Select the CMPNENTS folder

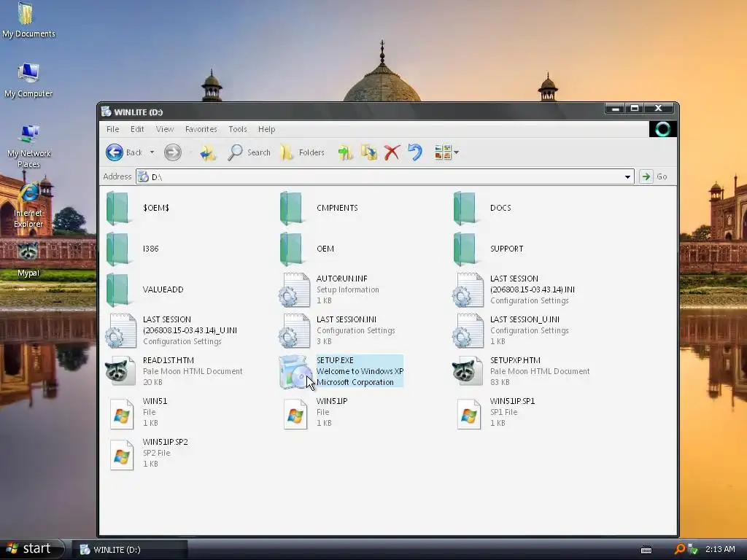coord(319,208)
